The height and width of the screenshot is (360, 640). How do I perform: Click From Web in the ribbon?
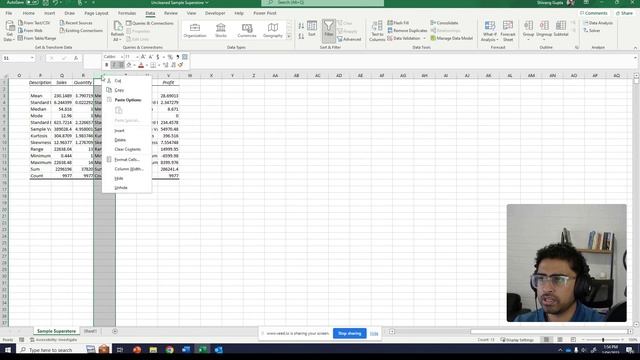coord(30,31)
